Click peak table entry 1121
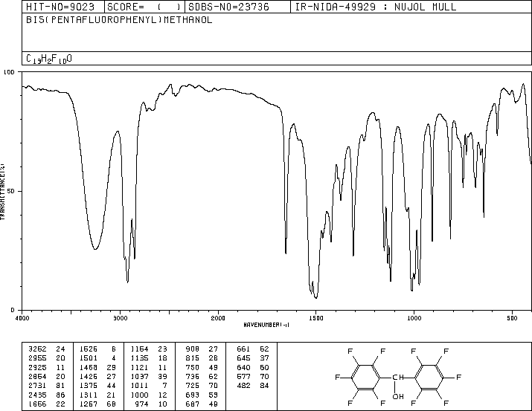The image size is (532, 411). tap(139, 367)
